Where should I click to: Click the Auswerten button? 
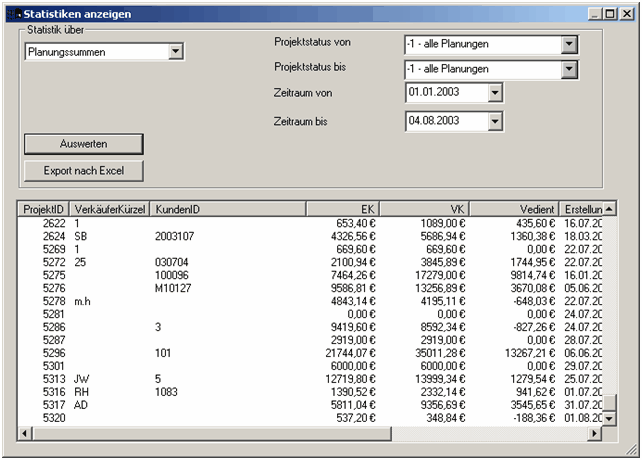coord(83,144)
